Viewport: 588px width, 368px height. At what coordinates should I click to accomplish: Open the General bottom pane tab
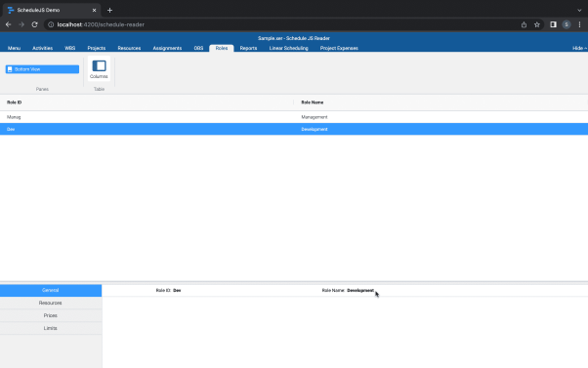pyautogui.click(x=51, y=291)
